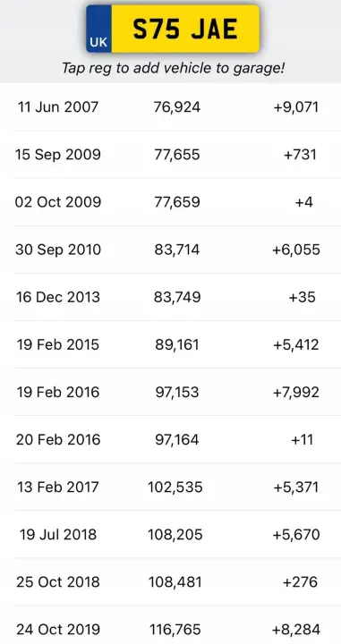
Task: Tap the 102,535 mileage reading
Action: 175,487
